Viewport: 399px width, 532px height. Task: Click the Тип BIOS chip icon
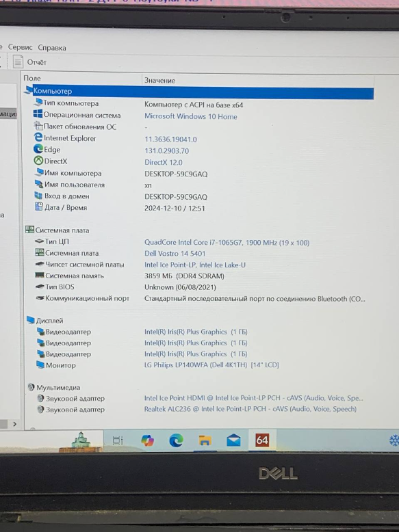40,287
